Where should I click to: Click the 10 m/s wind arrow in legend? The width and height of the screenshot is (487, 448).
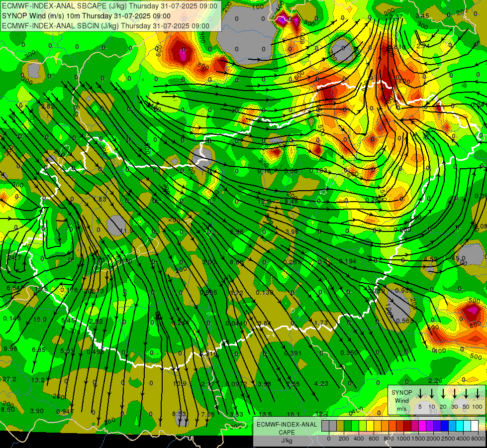[x=431, y=394]
